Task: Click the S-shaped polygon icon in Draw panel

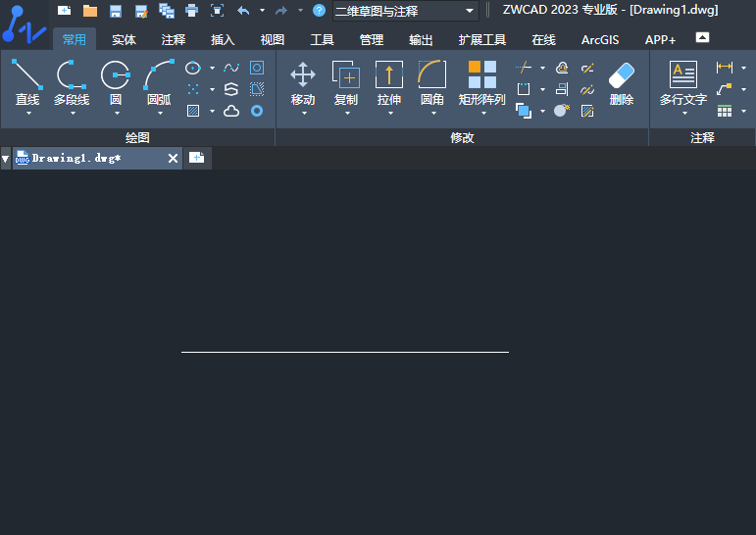Action: pos(231,89)
